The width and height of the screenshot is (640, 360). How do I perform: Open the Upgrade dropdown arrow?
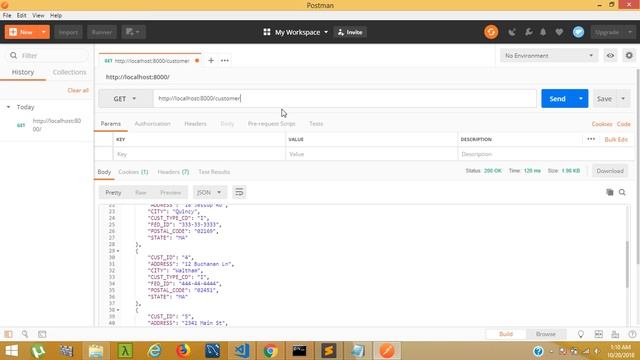630,32
